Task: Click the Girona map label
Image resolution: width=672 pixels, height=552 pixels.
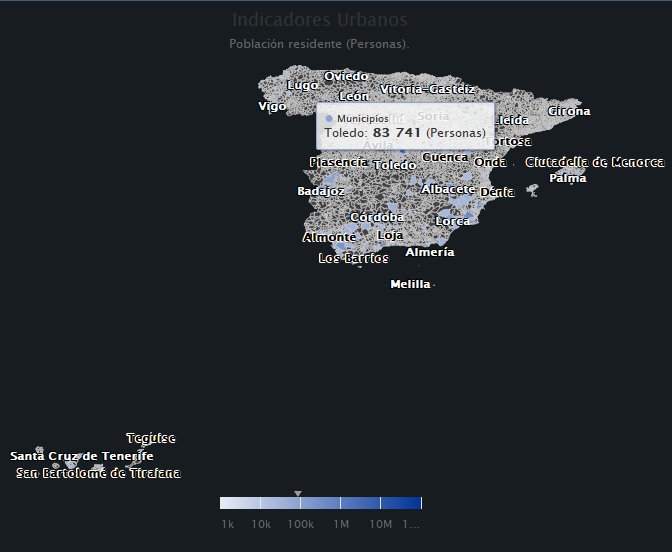Action: coord(569,111)
